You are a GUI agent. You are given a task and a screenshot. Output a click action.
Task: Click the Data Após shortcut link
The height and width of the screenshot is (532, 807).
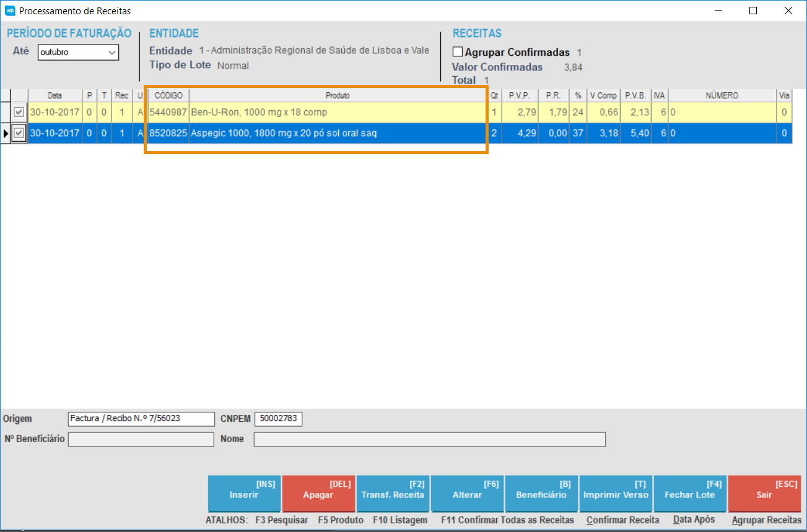[x=694, y=520]
